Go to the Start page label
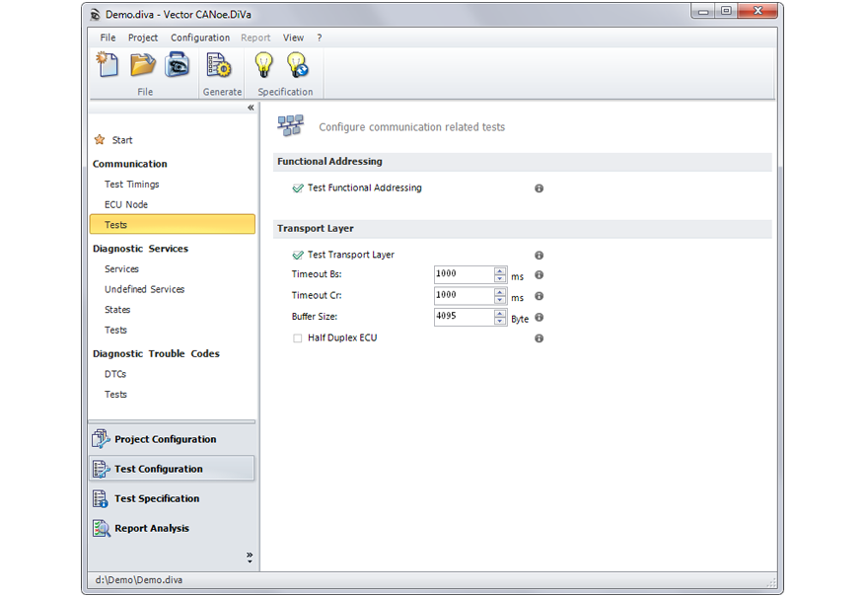The height and width of the screenshot is (597, 868). (x=122, y=140)
